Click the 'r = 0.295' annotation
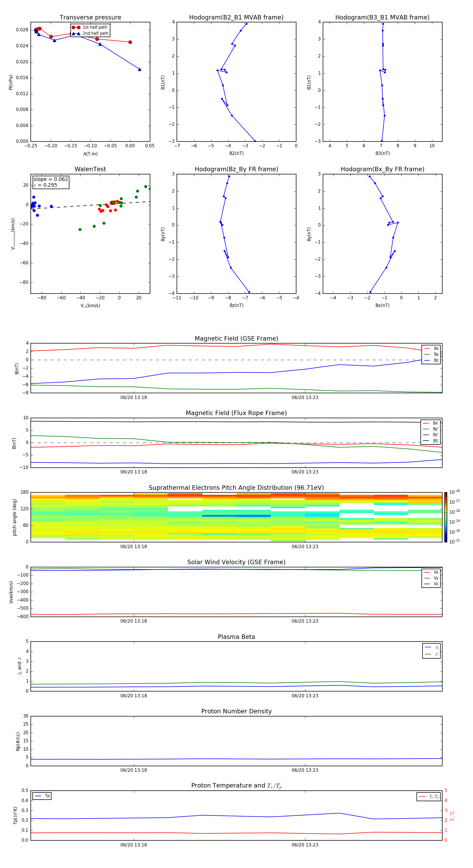This screenshot has width=473, height=868. (x=45, y=185)
